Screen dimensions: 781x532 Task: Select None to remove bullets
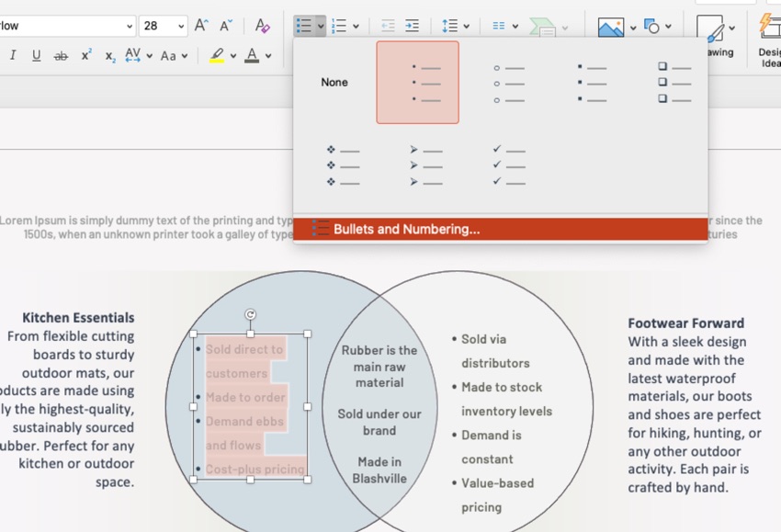334,82
